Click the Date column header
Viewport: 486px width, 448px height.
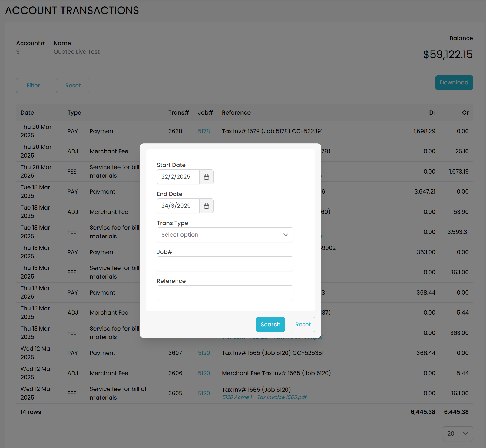27,113
